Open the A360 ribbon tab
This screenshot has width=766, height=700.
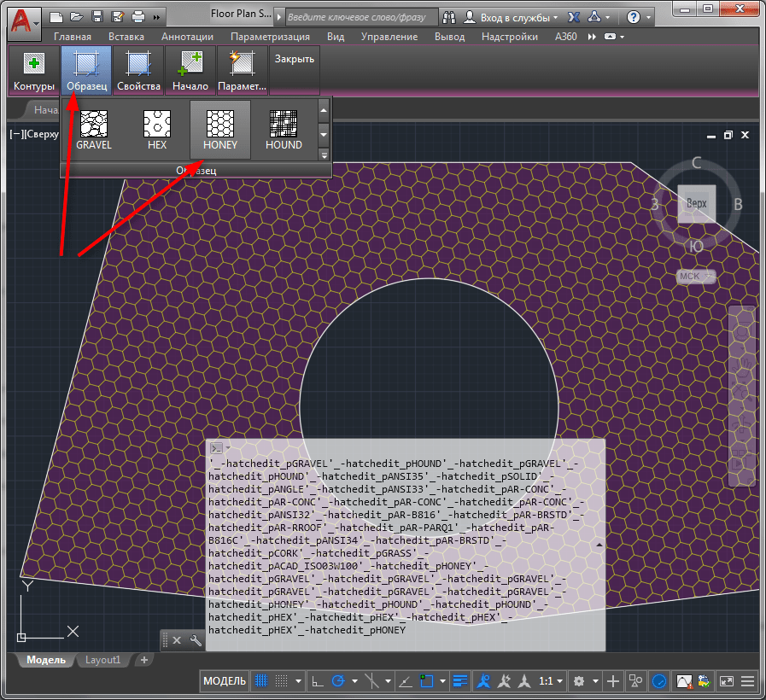pyautogui.click(x=565, y=37)
